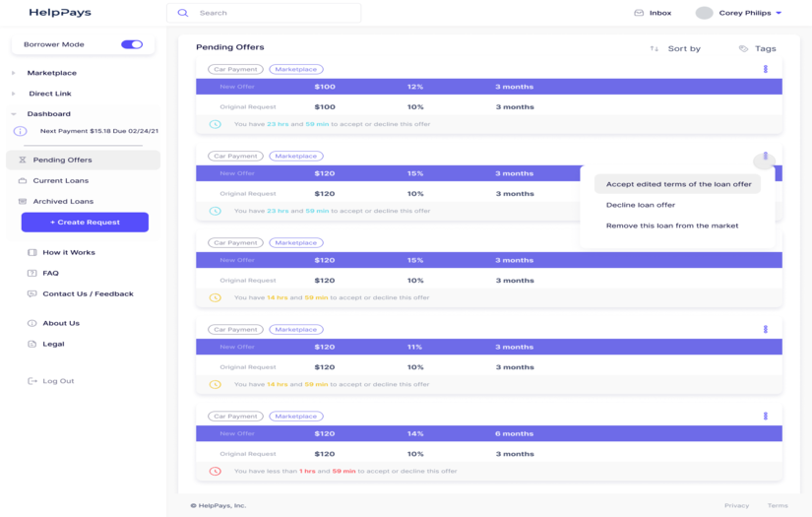Click the Inbox envelope icon

(639, 13)
